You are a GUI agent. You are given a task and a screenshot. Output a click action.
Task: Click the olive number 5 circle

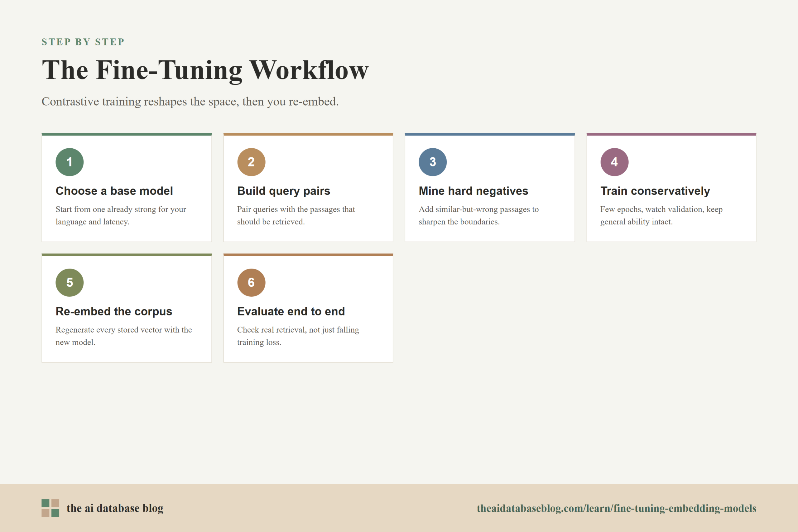[x=70, y=283]
